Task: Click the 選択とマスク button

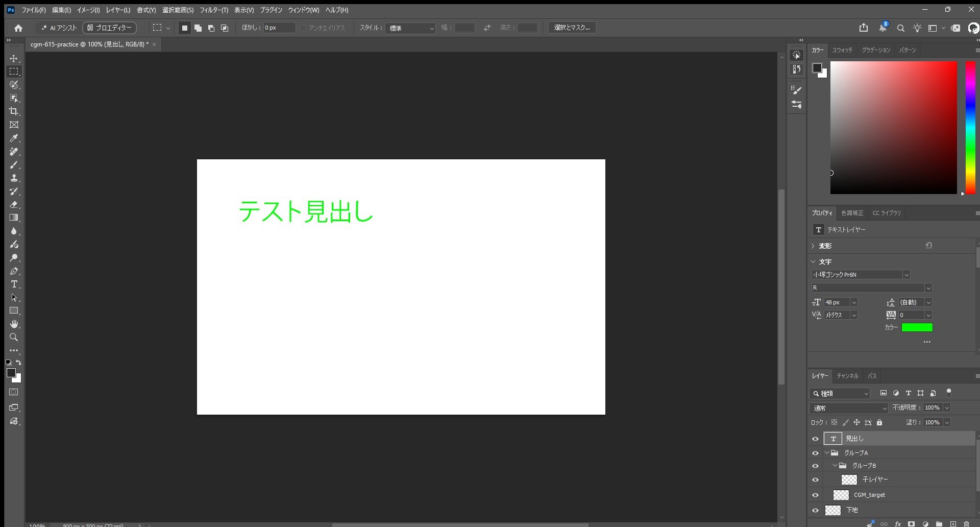Action: pyautogui.click(x=572, y=28)
